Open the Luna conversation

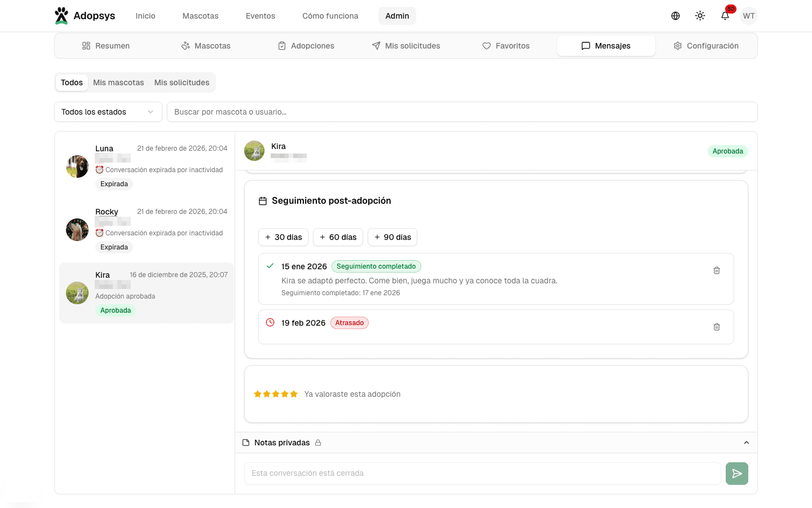pyautogui.click(x=147, y=167)
